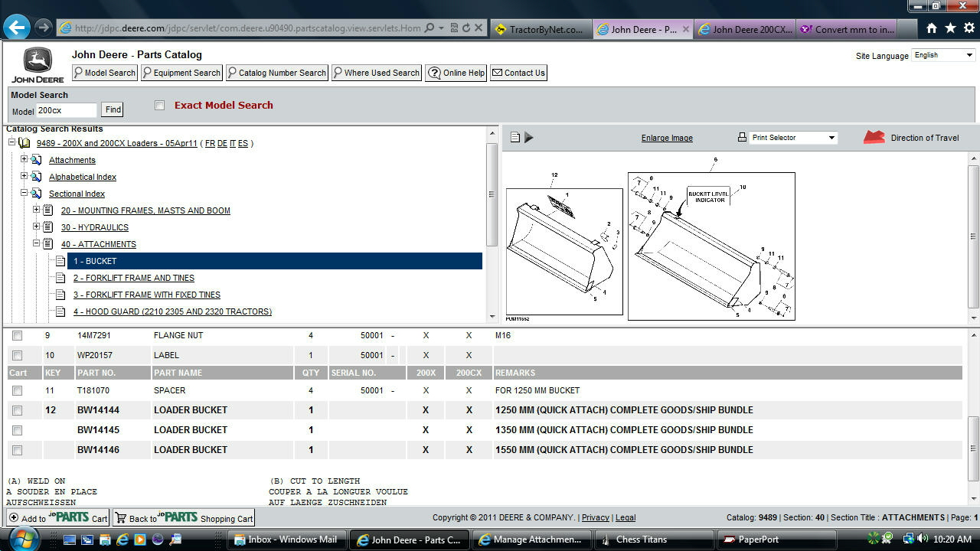Switch to the Convert mm to in... tab
The height and width of the screenshot is (551, 980).
click(x=846, y=29)
